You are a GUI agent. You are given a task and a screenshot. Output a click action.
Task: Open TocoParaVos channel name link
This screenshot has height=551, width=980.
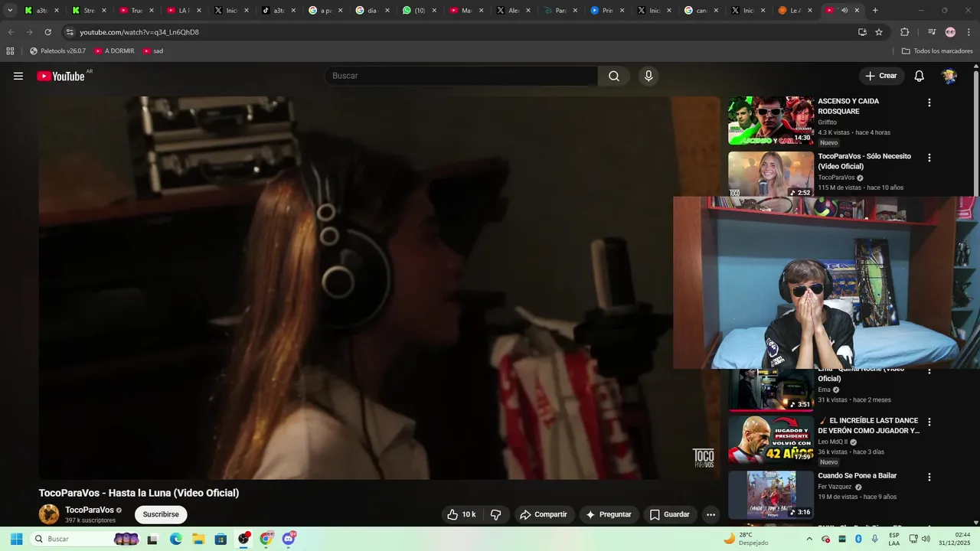90,510
